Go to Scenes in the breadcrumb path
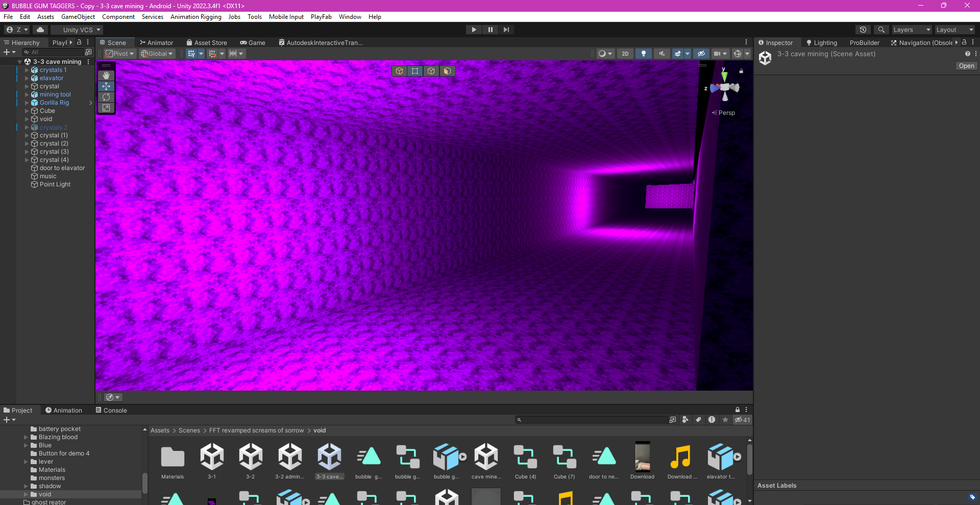This screenshot has width=980, height=505. [x=189, y=430]
